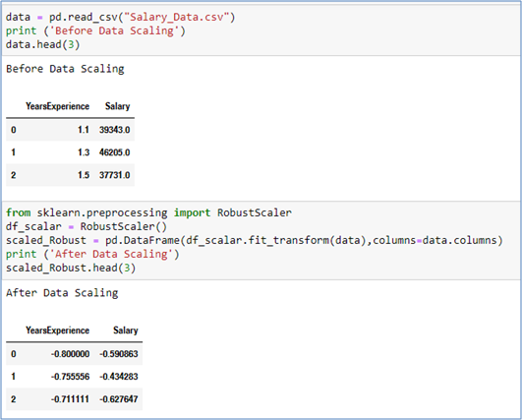Click the data.head(3) code line
The width and height of the screenshot is (522, 420).
tap(43, 44)
